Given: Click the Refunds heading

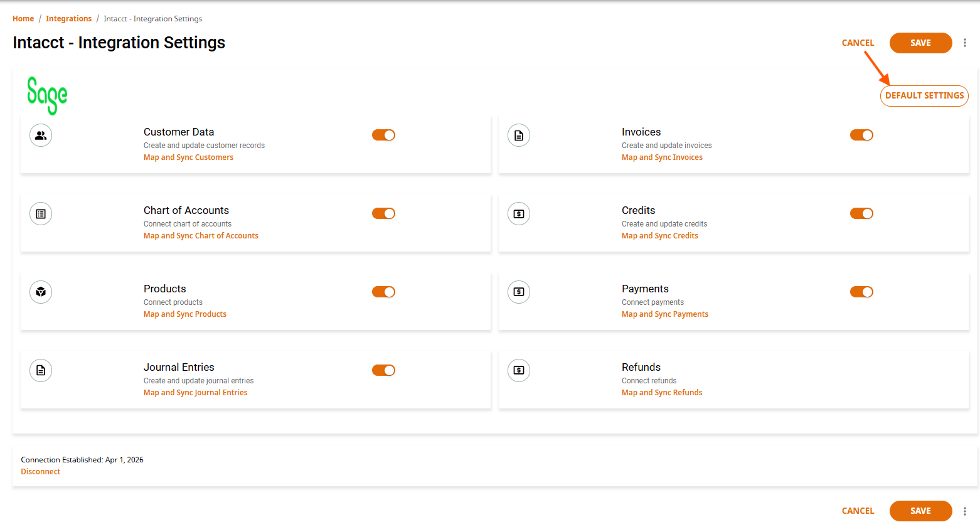Looking at the screenshot, I should [x=641, y=367].
